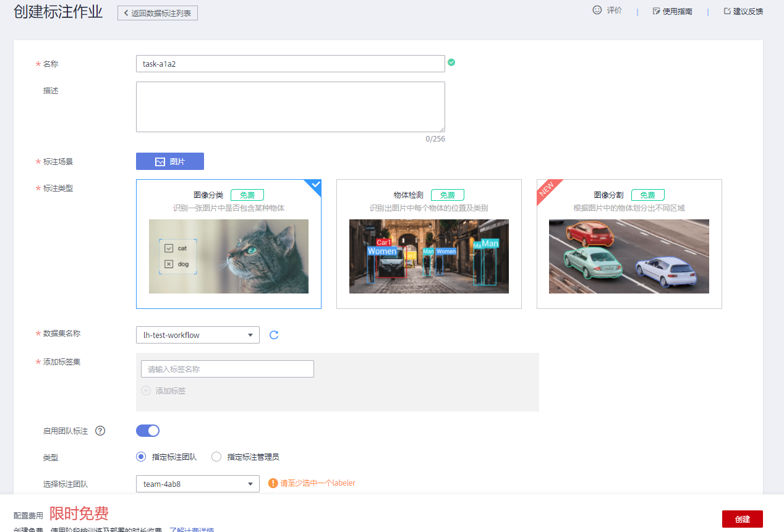Screen dimensions: 784x532
Task: Click the help icon beside 启用团队标注
Action: (100, 431)
